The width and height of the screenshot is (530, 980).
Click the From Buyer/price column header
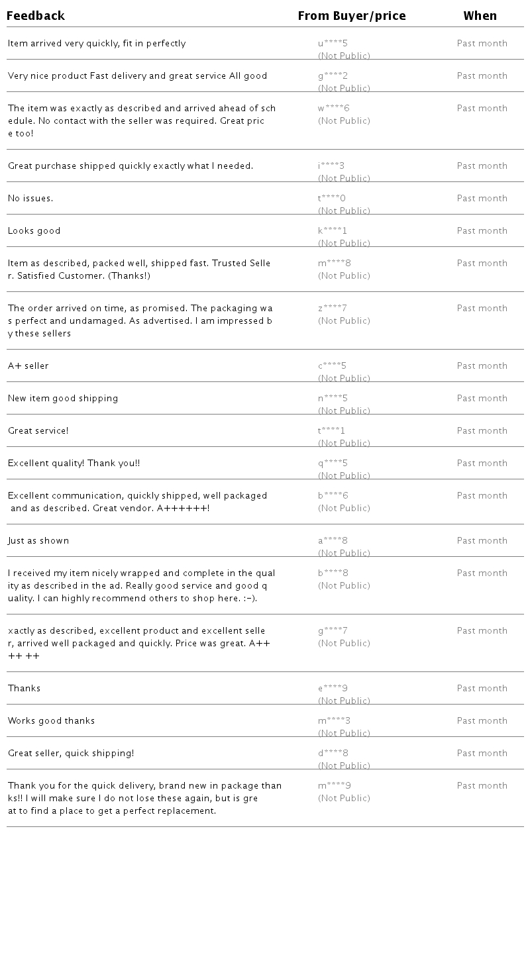pos(351,16)
